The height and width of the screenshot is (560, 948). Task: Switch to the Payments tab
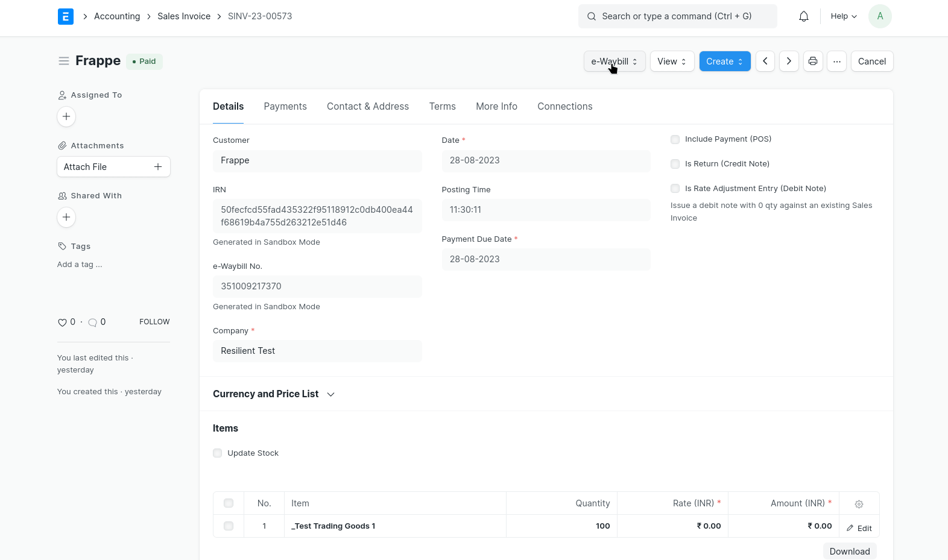click(x=285, y=107)
